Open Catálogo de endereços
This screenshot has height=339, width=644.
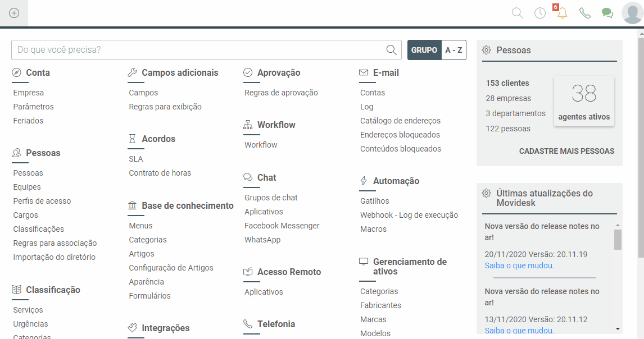click(x=400, y=121)
